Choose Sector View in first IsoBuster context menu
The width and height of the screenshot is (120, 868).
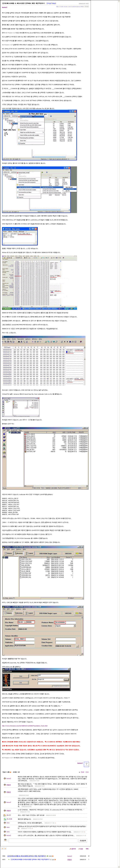pyautogui.click(x=23, y=140)
